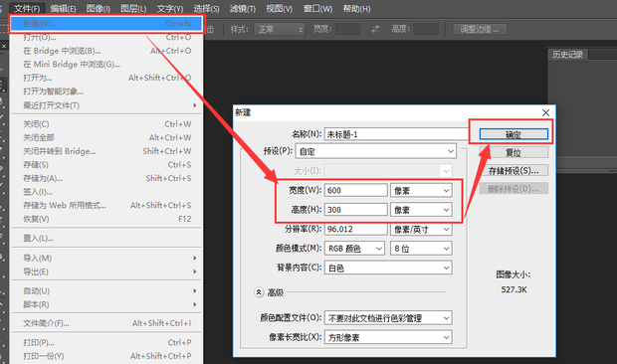Image resolution: width=617 pixels, height=364 pixels.
Task: Open the 颜色配置文件(O) dropdown
Action: coord(388,318)
